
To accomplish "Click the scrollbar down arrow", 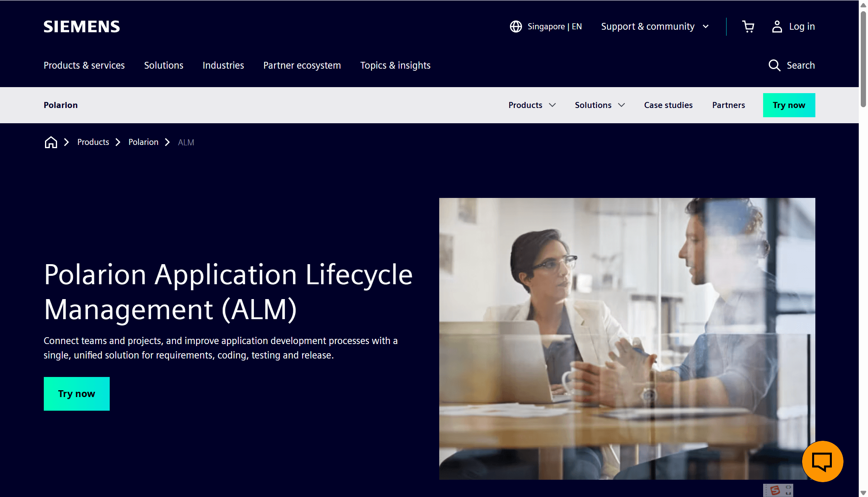I will pyautogui.click(x=863, y=493).
